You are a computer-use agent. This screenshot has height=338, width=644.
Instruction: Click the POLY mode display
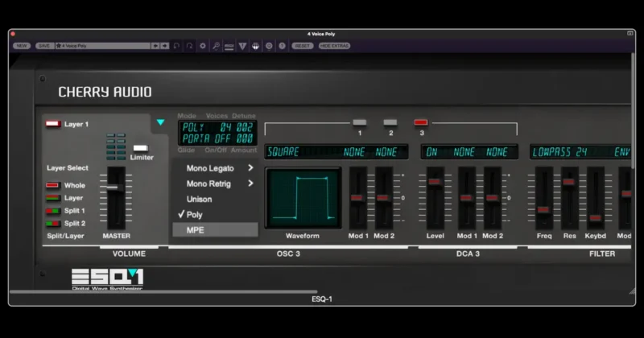click(193, 128)
